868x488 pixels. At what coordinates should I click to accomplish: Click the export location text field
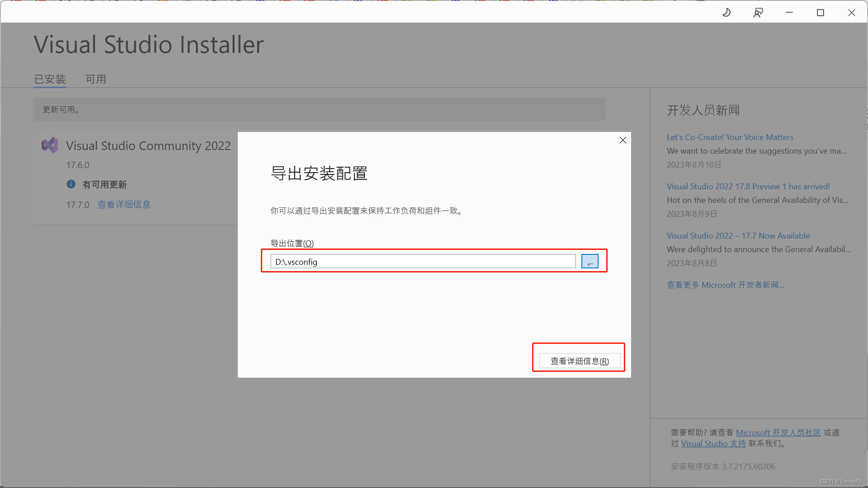click(423, 261)
